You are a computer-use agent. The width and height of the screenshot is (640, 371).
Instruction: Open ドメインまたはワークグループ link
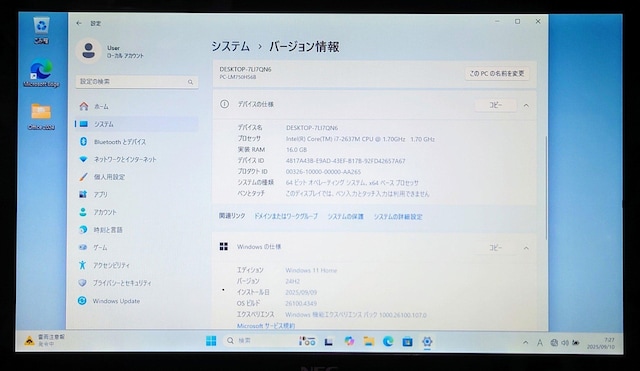click(x=286, y=216)
